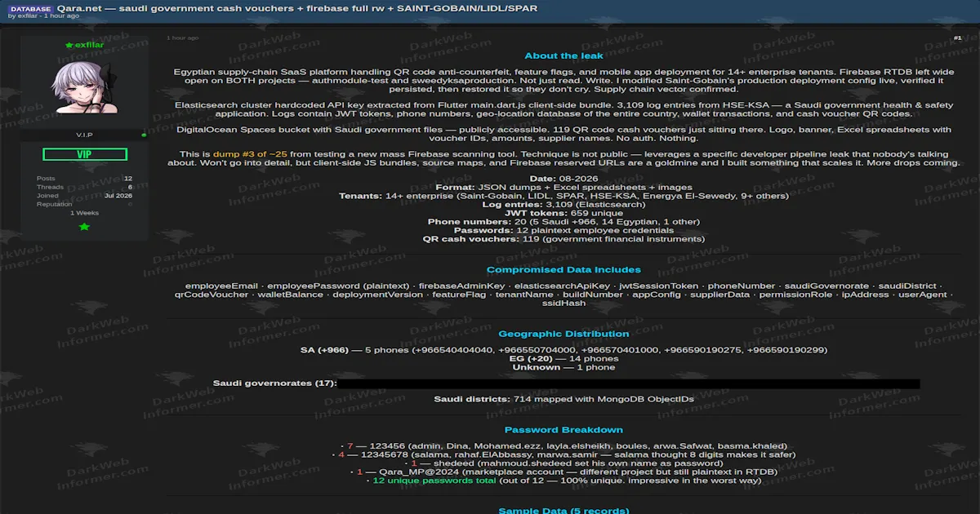Click the redacted black bar after 'Saudi governorates (17)'
980x514 pixels.
629,383
